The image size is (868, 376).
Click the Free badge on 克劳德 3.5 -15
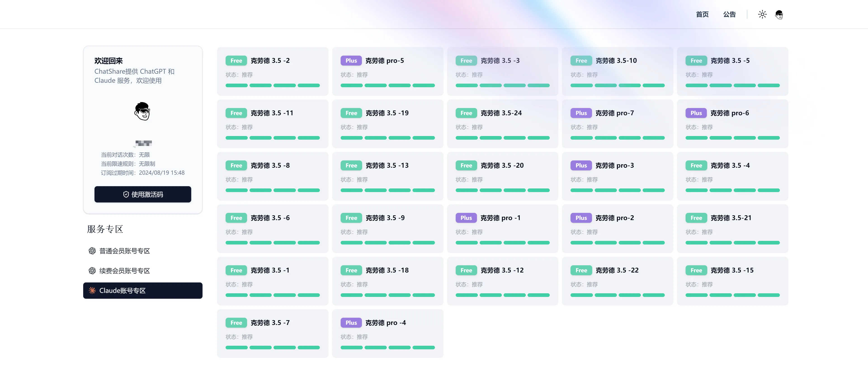click(696, 270)
